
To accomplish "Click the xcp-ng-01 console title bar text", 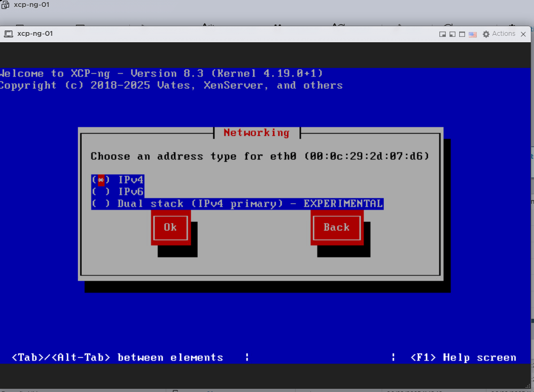I will tap(35, 34).
